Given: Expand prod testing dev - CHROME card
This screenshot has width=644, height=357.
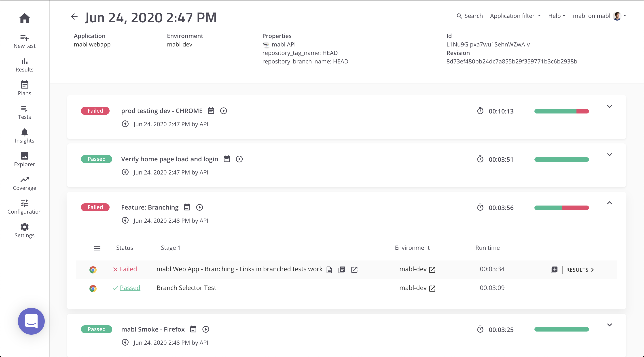Looking at the screenshot, I should tap(610, 106).
